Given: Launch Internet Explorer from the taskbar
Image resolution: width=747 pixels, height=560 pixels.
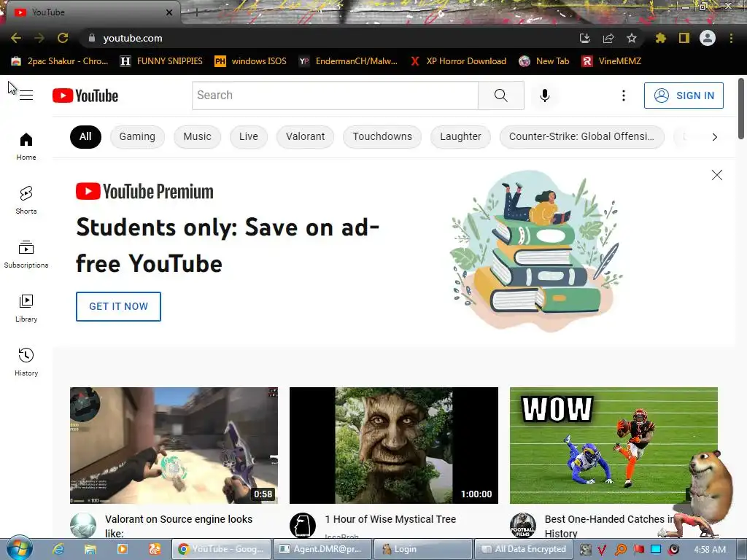Looking at the screenshot, I should tap(58, 549).
